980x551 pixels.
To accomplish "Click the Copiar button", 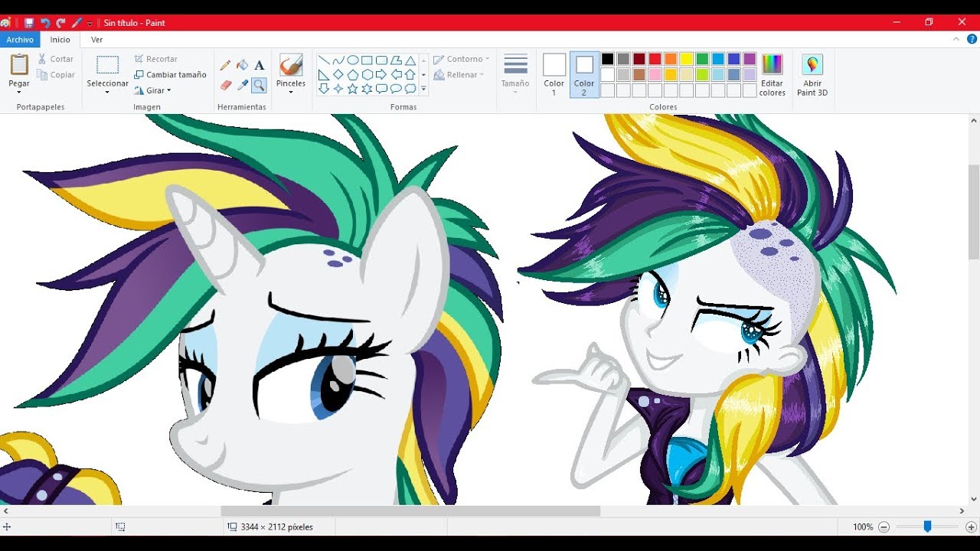I will click(x=56, y=75).
